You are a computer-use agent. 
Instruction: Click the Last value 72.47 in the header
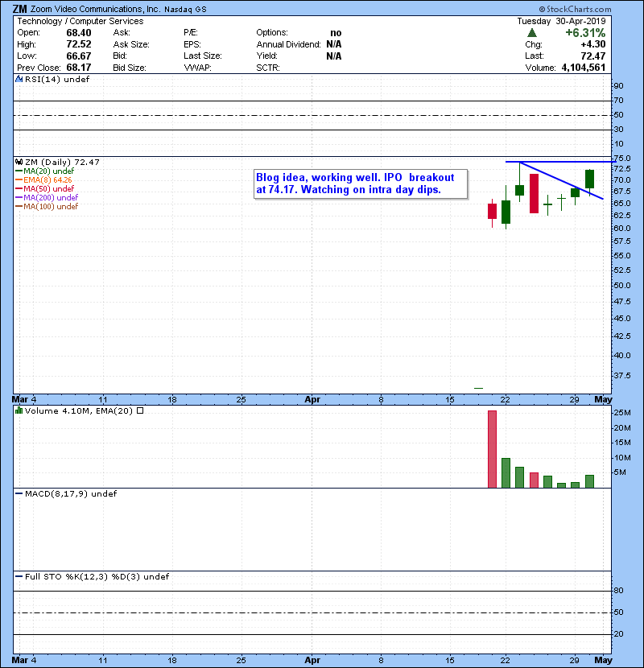593,56
